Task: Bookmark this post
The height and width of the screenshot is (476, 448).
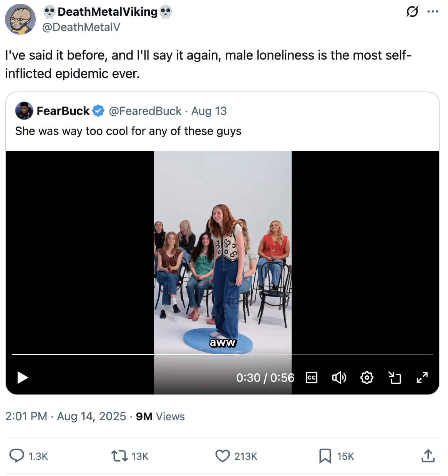Action: (325, 456)
